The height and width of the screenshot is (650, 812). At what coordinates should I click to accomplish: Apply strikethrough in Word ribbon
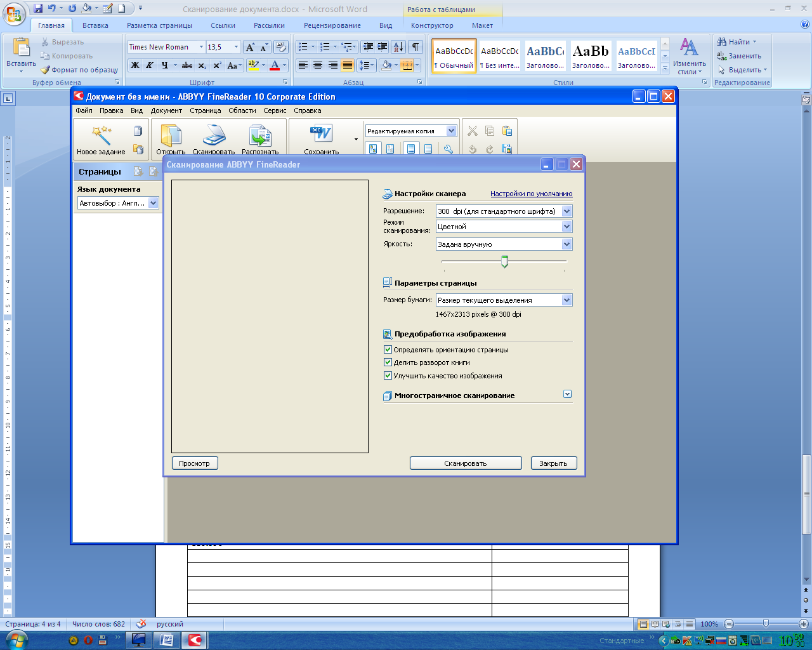(187, 65)
